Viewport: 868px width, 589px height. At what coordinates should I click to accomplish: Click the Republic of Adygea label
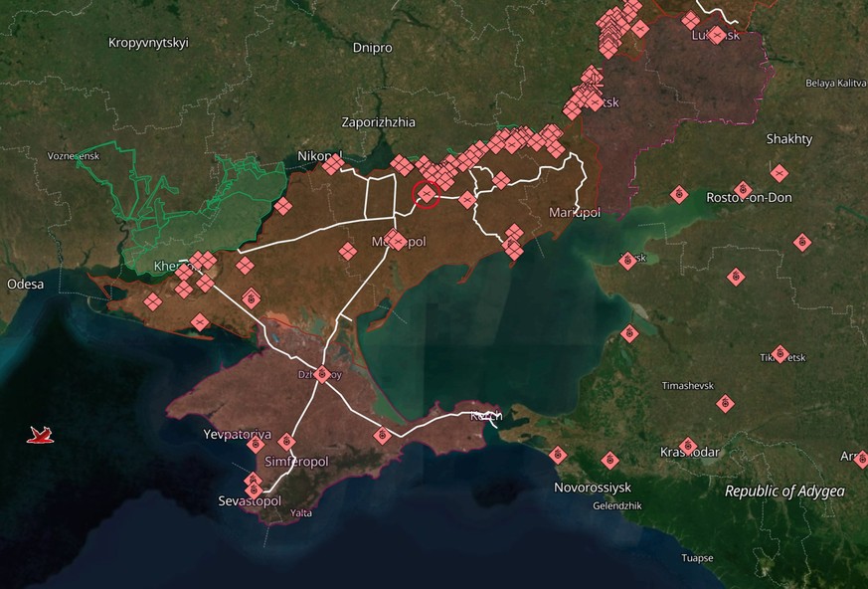(784, 491)
